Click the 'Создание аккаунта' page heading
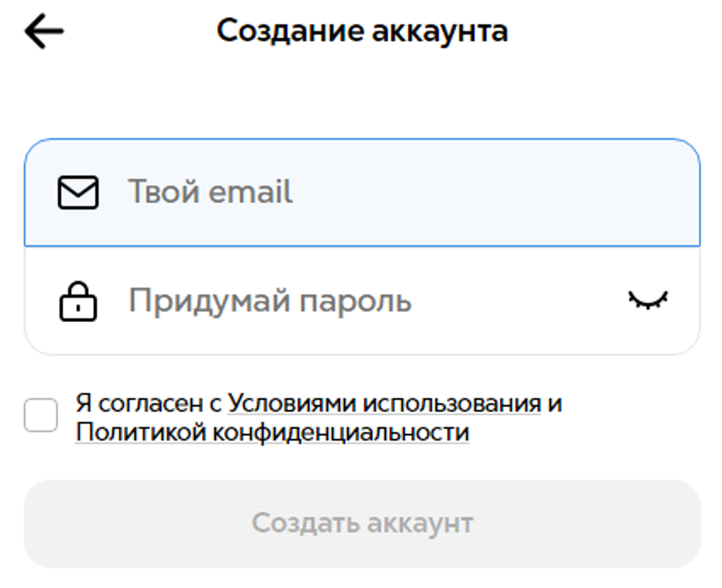The image size is (722, 588). click(x=362, y=31)
